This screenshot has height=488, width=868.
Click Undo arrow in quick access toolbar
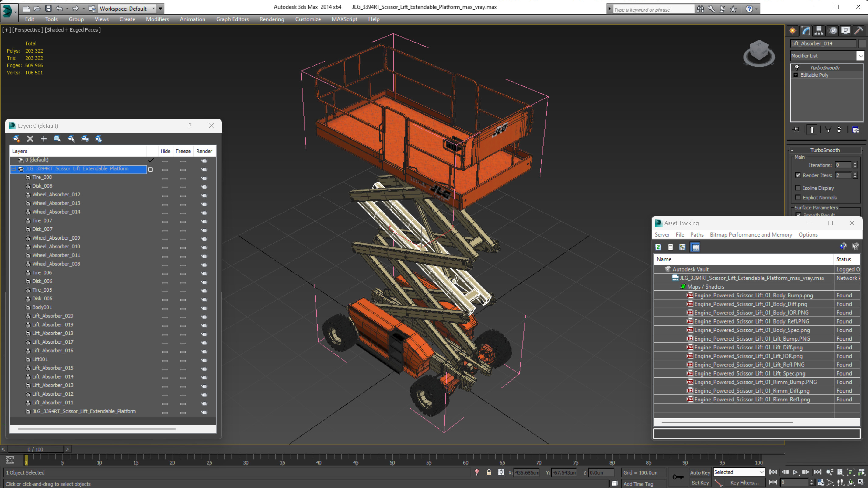click(x=59, y=9)
